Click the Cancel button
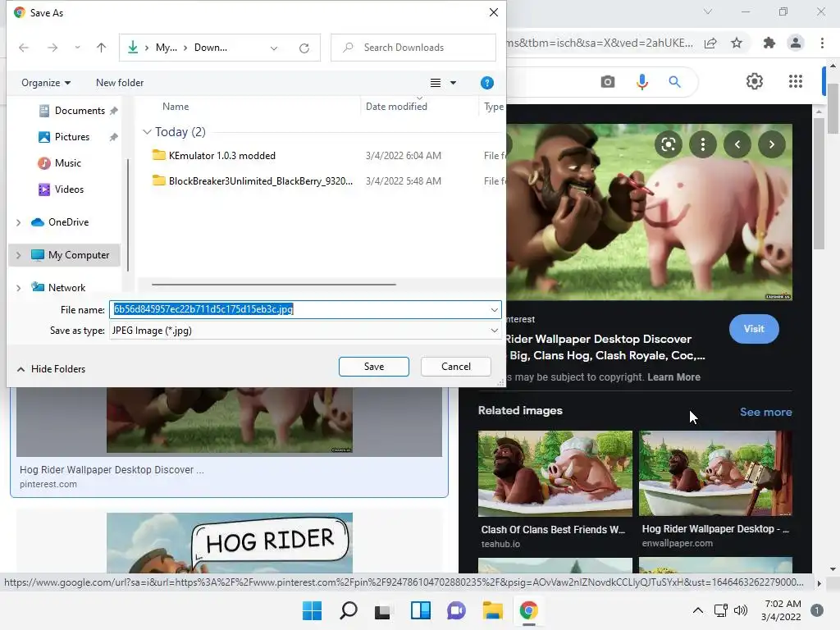Viewport: 840px width, 630px height. 456,367
